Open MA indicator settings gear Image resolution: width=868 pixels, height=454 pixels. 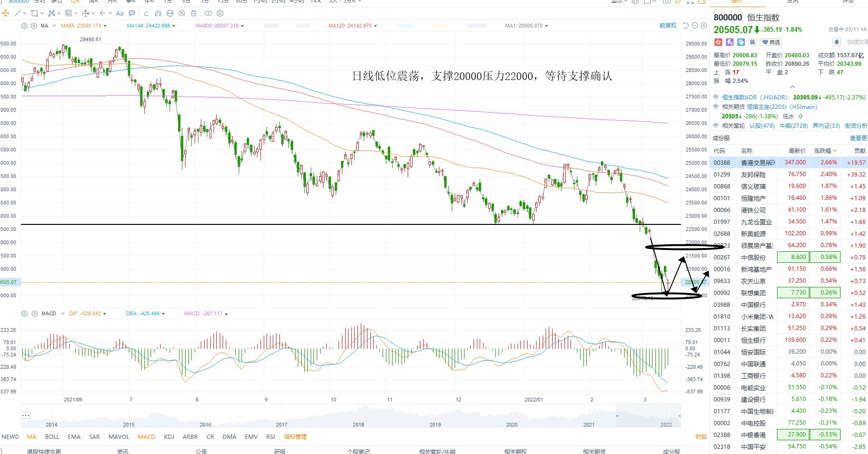point(25,26)
